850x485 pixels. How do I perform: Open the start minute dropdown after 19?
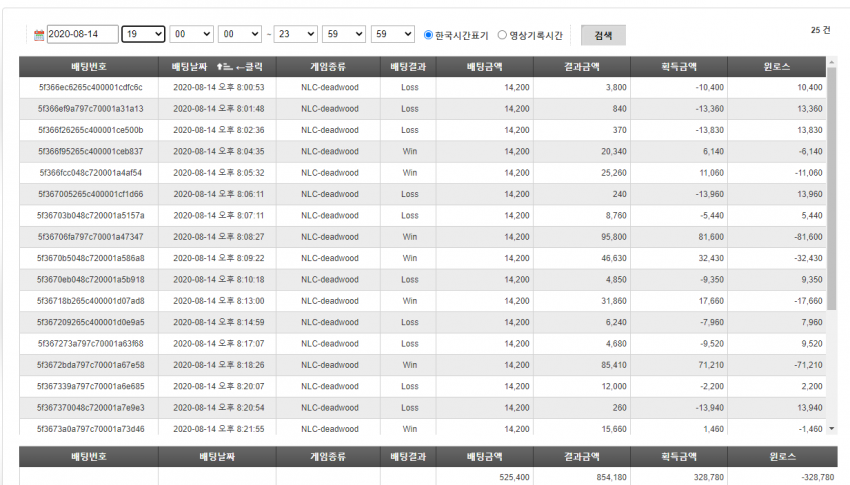[x=191, y=34]
